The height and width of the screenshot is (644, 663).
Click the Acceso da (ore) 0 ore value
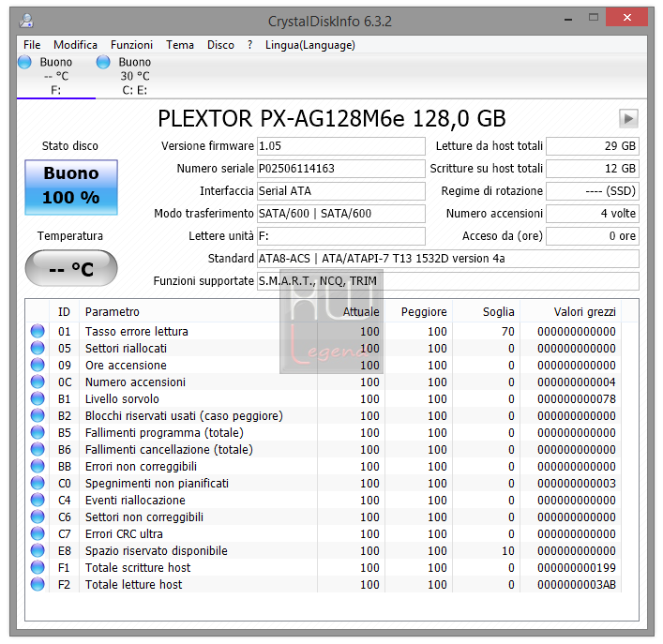[593, 236]
